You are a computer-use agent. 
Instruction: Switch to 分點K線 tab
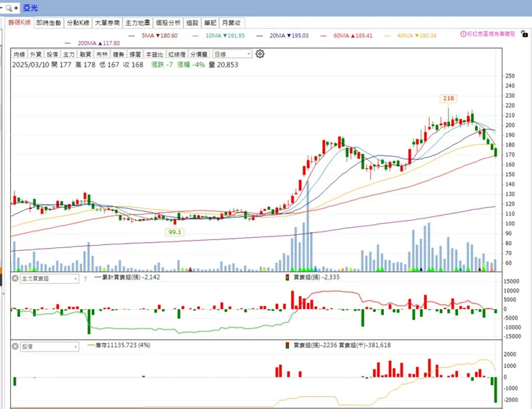(78, 23)
